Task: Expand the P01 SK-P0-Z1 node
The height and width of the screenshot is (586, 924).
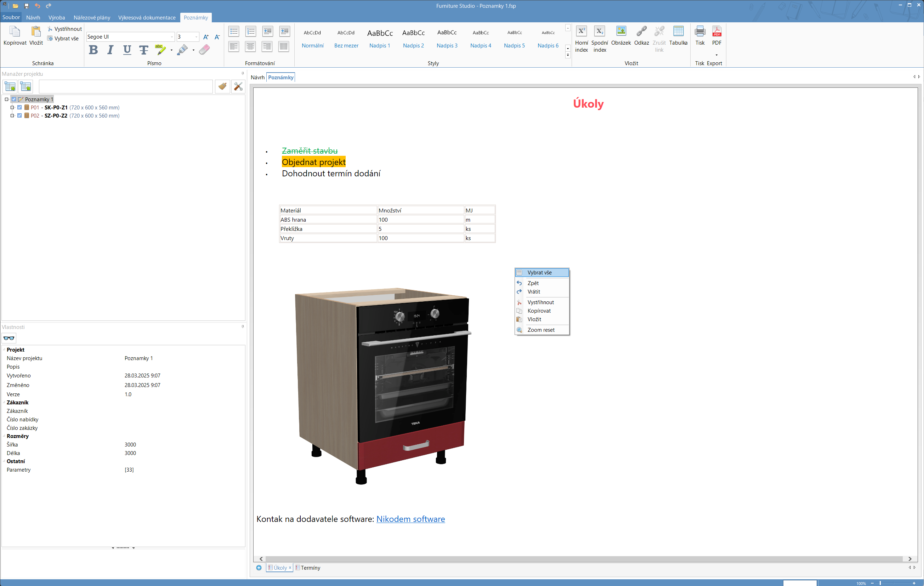Action: click(x=12, y=107)
